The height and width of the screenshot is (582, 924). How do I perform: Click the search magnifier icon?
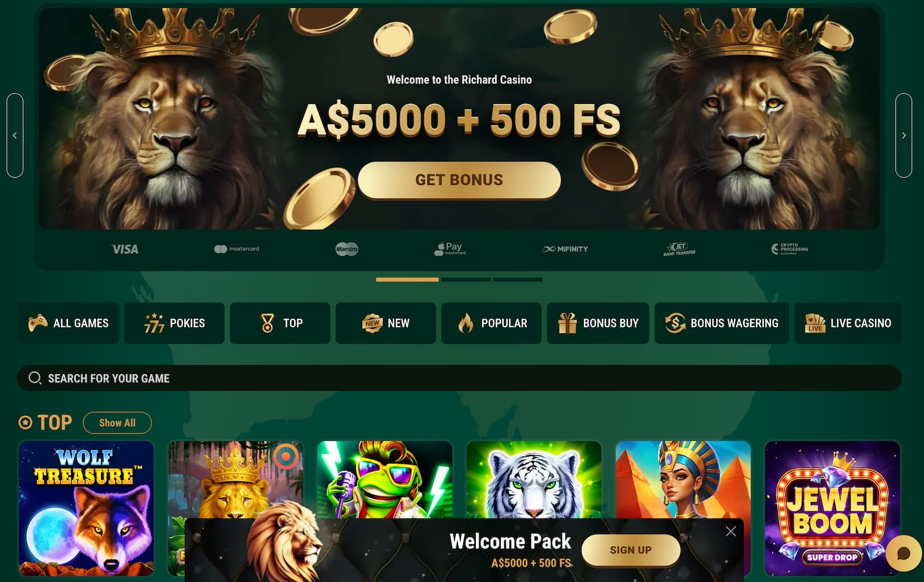(x=35, y=378)
